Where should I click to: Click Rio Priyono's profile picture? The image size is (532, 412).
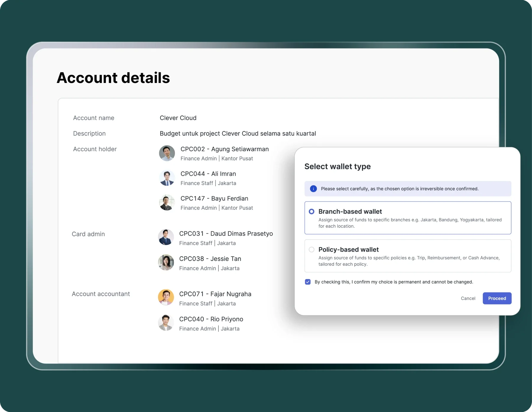[x=166, y=323]
